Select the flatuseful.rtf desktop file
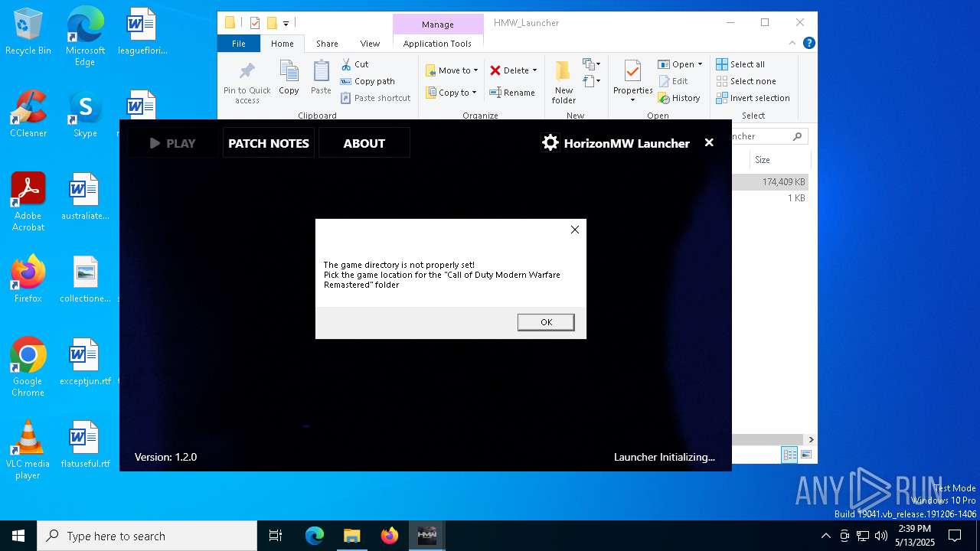Viewport: 980px width, 551px height. 85,445
